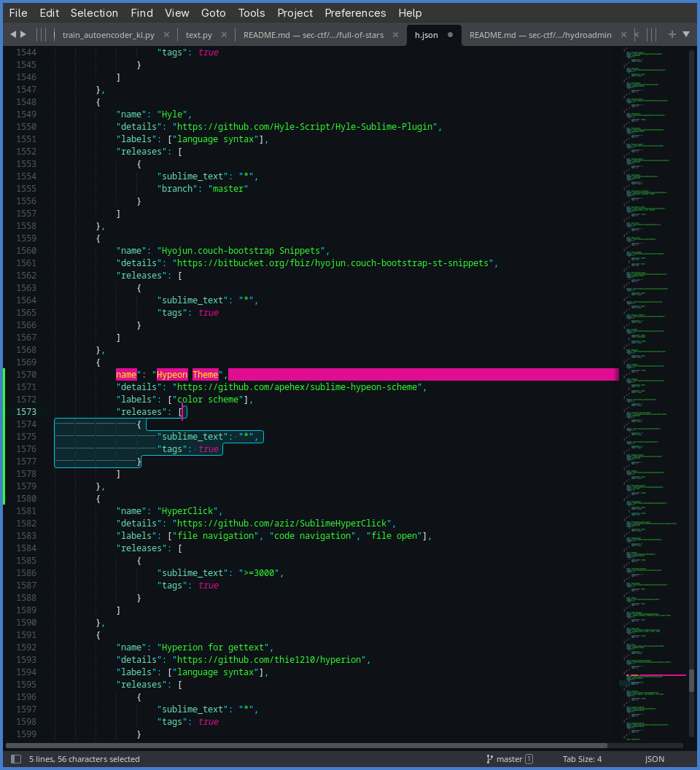Add a new tab with plus icon
This screenshot has width=700, height=770.
tap(672, 34)
